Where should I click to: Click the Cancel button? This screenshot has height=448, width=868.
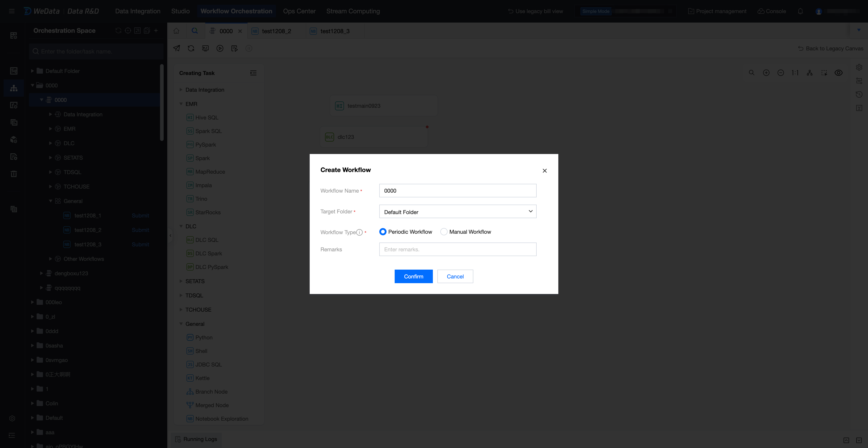(455, 276)
